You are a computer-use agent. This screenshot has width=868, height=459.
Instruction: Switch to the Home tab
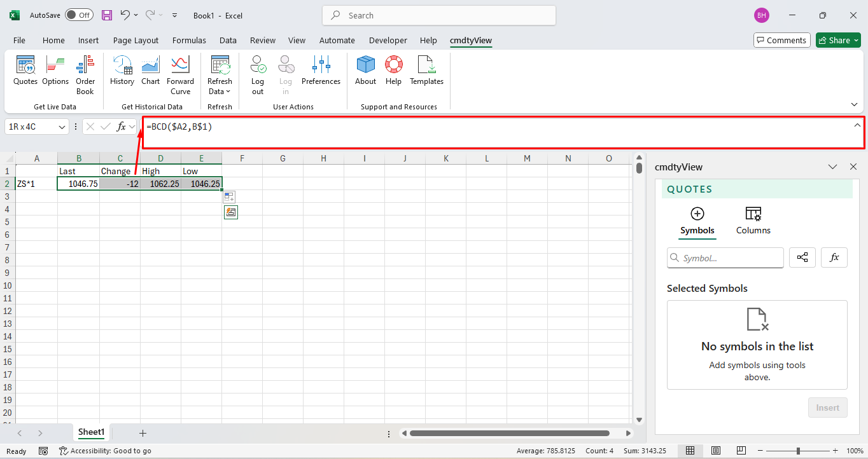(x=53, y=40)
